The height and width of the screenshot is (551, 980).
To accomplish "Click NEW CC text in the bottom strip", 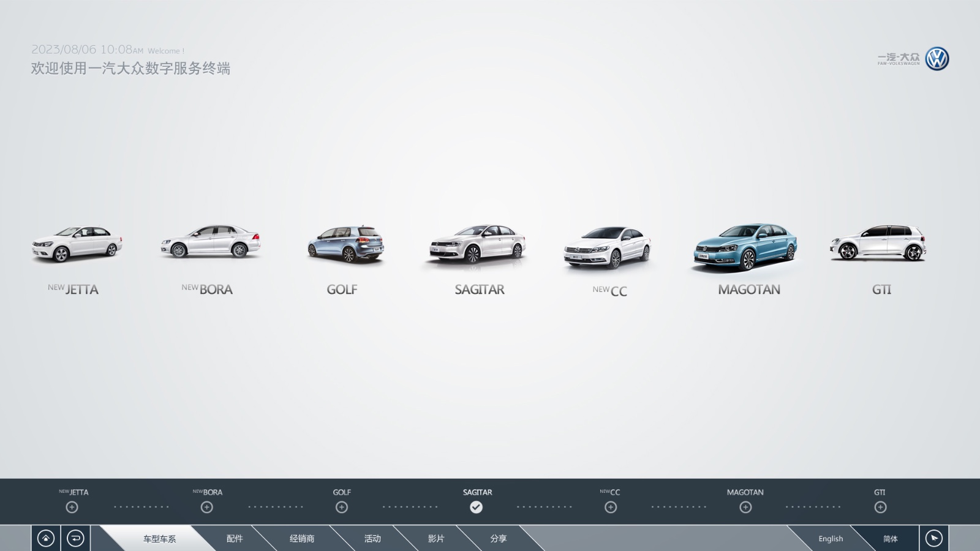I will coord(610,492).
